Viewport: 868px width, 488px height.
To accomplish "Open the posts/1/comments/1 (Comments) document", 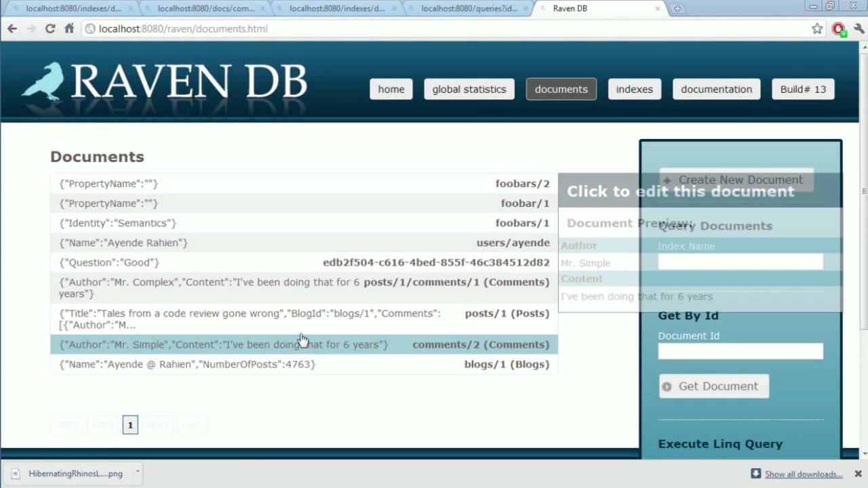I will [x=304, y=287].
